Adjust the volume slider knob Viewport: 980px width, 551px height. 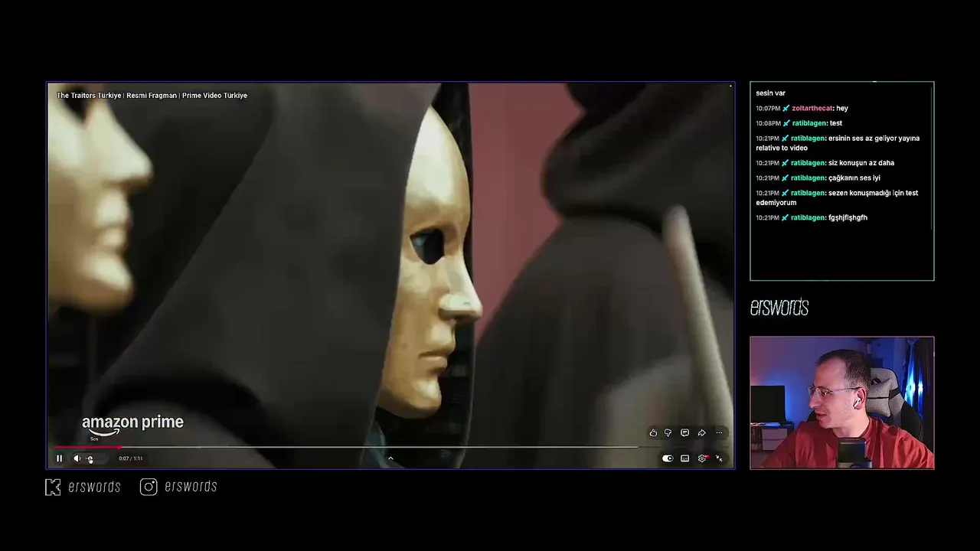(90, 459)
